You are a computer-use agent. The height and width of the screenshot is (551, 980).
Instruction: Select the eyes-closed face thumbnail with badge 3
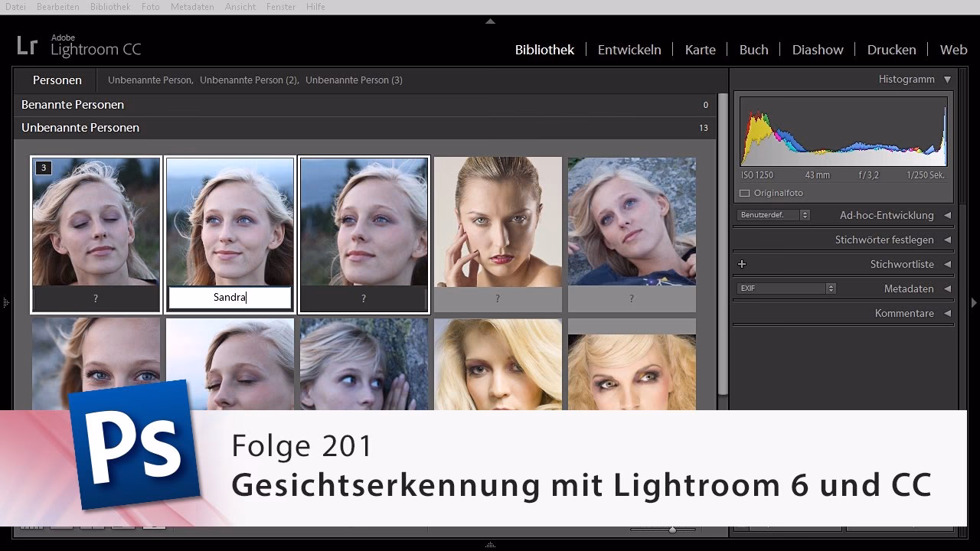[x=96, y=222]
